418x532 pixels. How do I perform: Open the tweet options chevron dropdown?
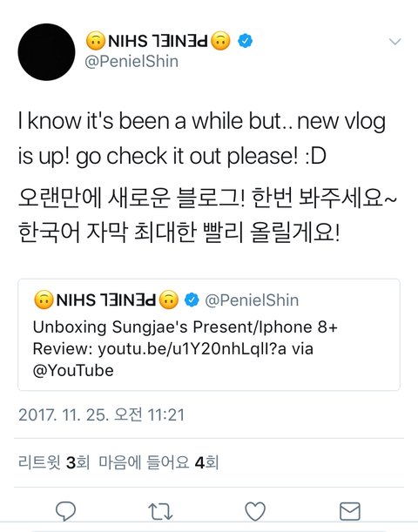[395, 42]
